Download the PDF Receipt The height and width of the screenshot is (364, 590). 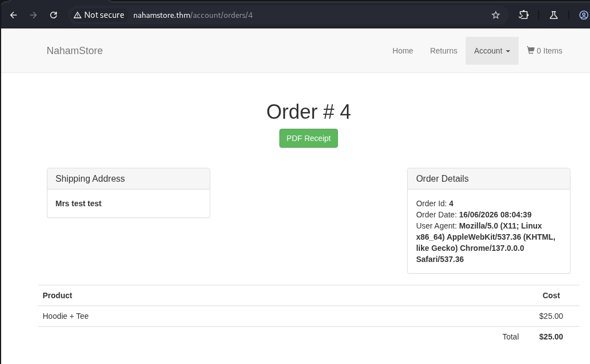click(308, 138)
